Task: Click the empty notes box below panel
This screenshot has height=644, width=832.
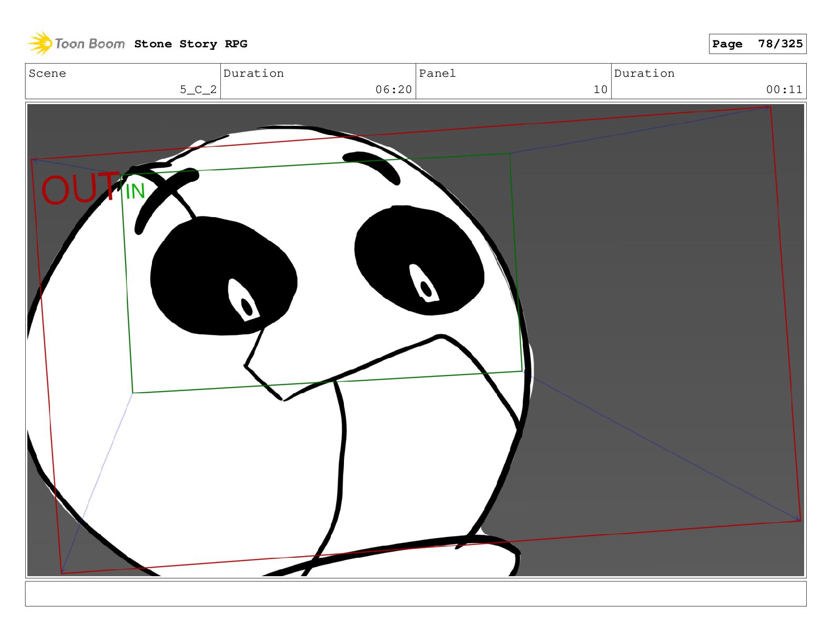Action: pos(415,594)
